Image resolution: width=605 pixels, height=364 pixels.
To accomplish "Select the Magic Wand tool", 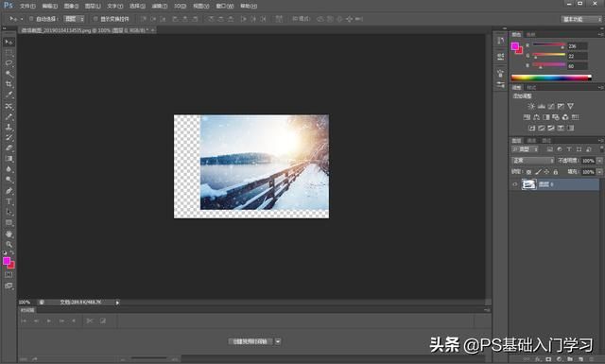I will click(x=9, y=74).
